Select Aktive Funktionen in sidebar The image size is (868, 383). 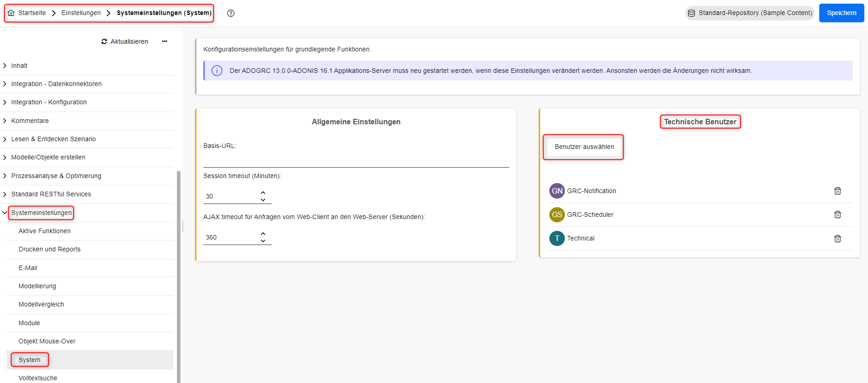pos(45,231)
